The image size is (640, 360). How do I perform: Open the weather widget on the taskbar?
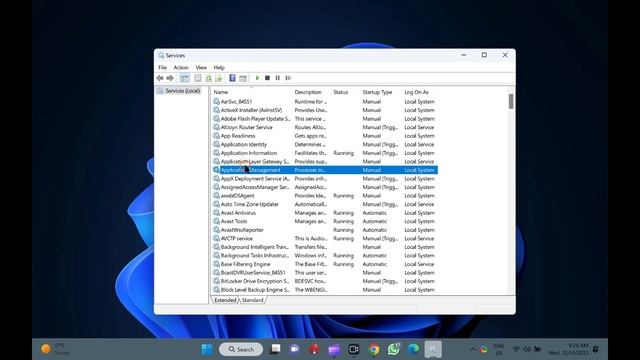[x=55, y=349]
